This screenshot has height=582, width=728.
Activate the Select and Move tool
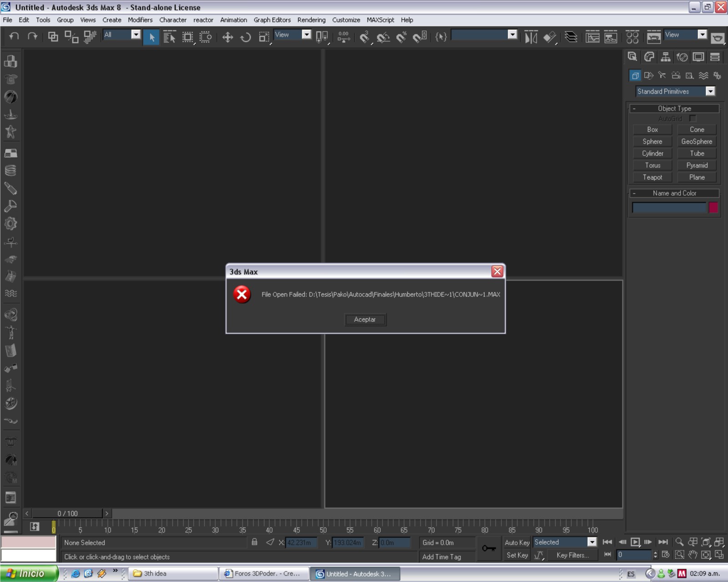pos(227,37)
